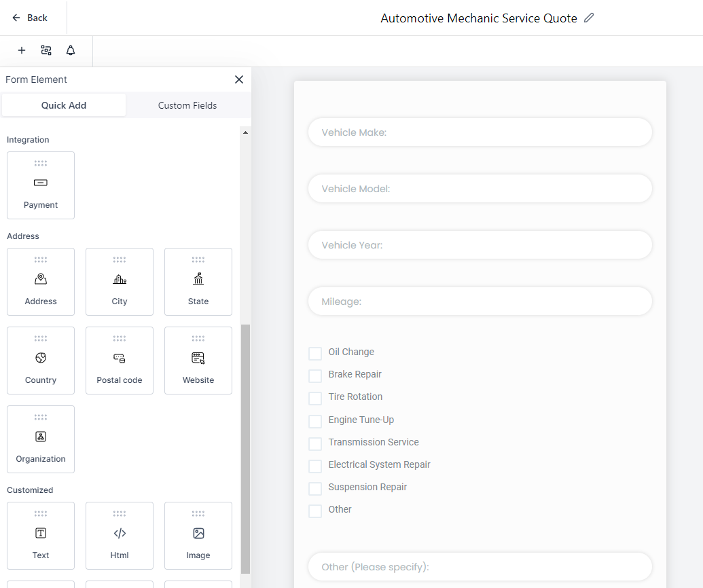Check the Oil Change checkbox
The image size is (703, 588).
[315, 353]
